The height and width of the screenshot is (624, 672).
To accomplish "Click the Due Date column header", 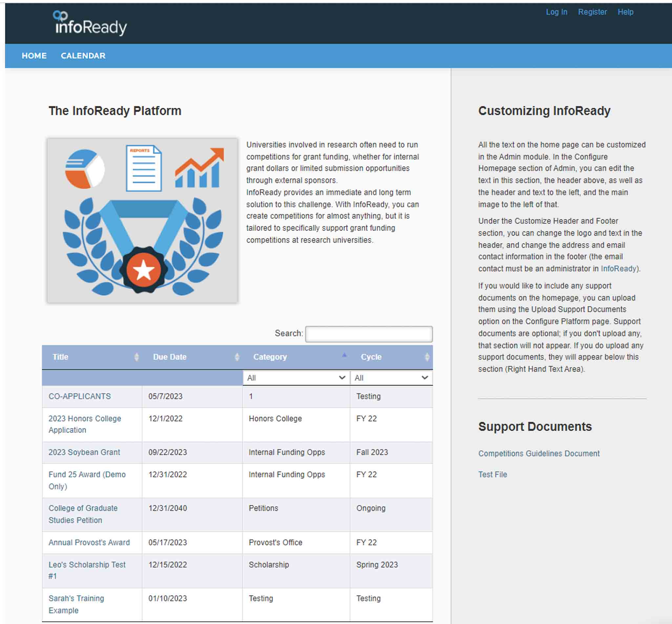I will 193,357.
